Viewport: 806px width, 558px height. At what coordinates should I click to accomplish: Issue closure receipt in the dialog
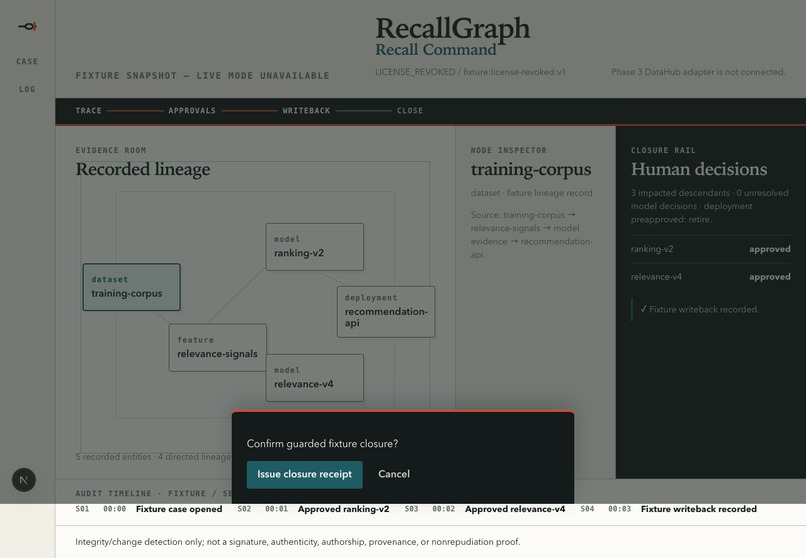(304, 474)
